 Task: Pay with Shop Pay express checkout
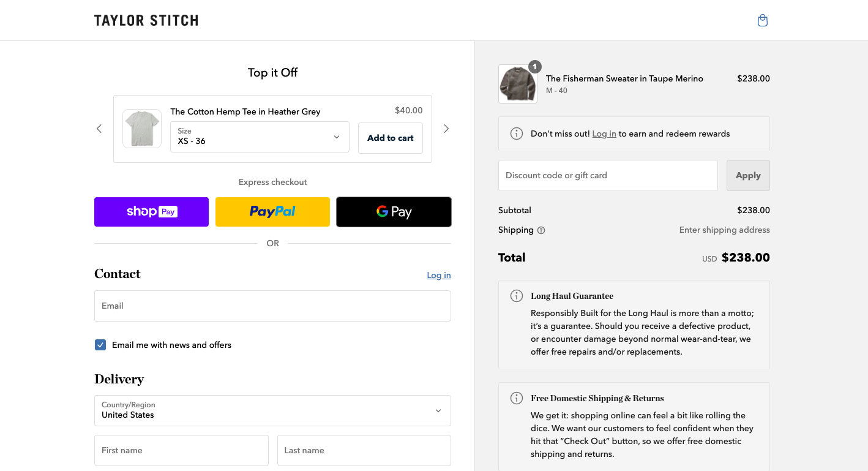point(151,212)
